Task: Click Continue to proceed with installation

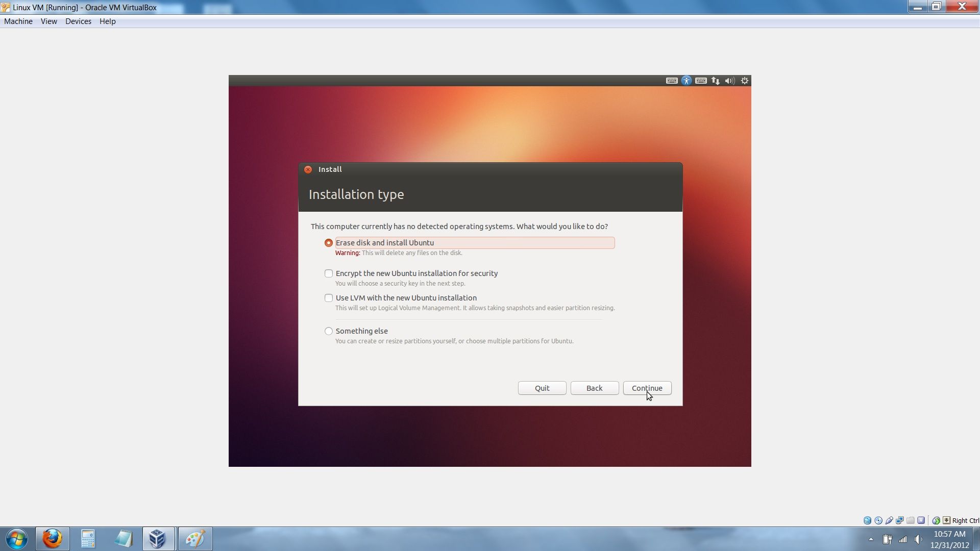Action: click(647, 388)
